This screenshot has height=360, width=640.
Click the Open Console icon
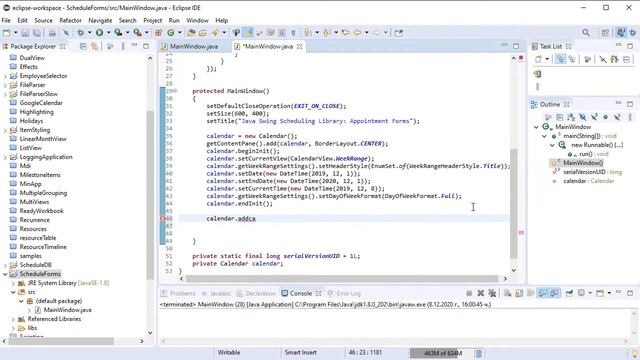tap(600, 293)
